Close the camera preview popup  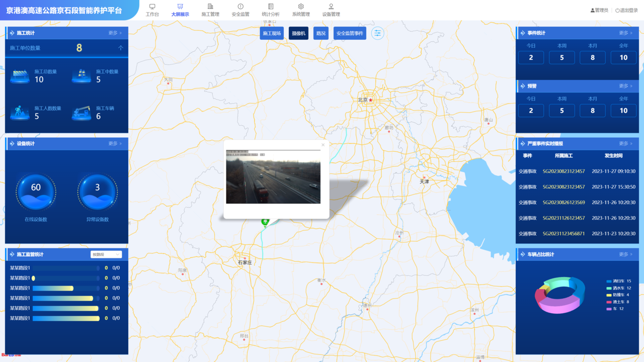tap(323, 145)
